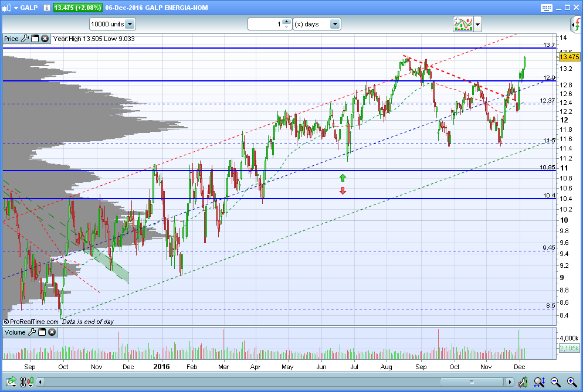Viewport: 583px width, 392px height.
Task: Click the link charts candlestick icon
Action: 27,381
